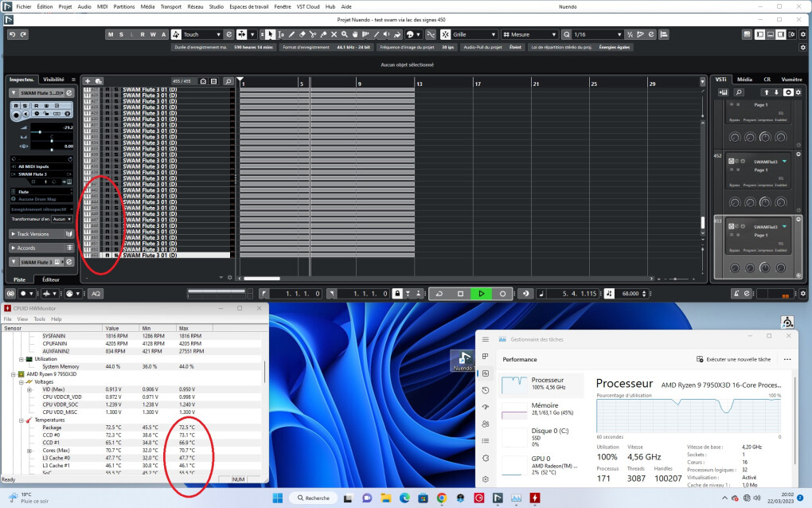Click the Vumètre tab in right zone
Image resolution: width=812 pixels, height=508 pixels.
(791, 80)
